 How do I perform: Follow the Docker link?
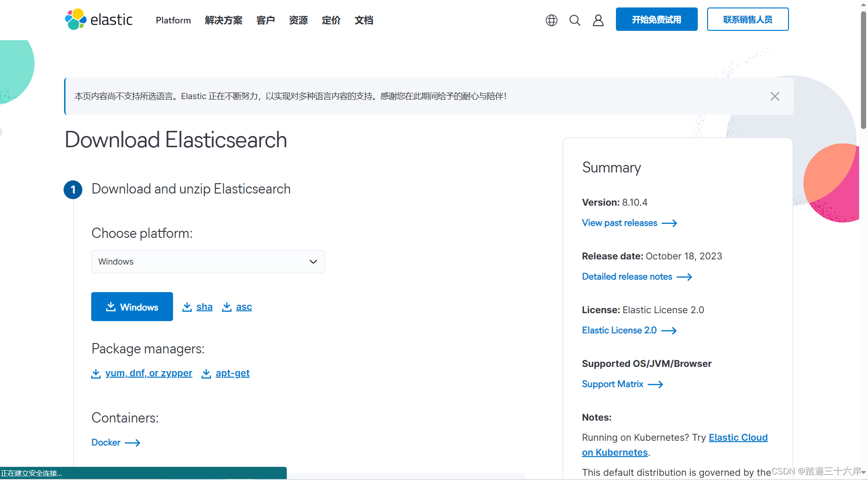(106, 442)
